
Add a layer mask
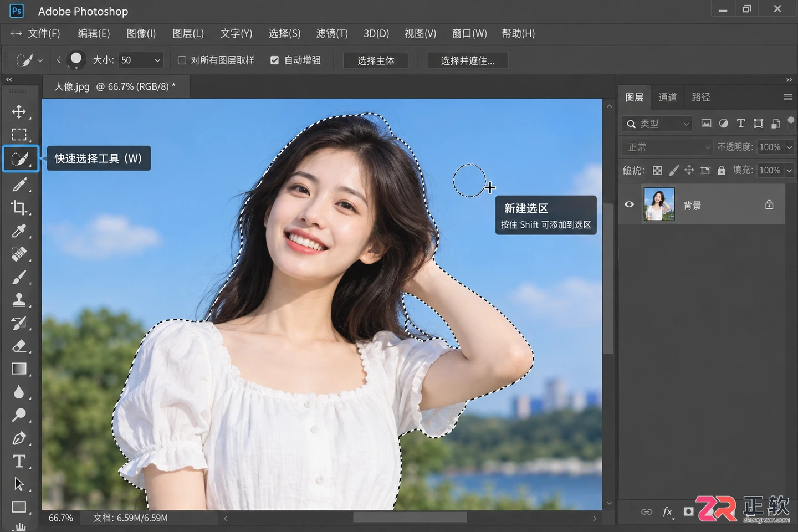coord(688,511)
